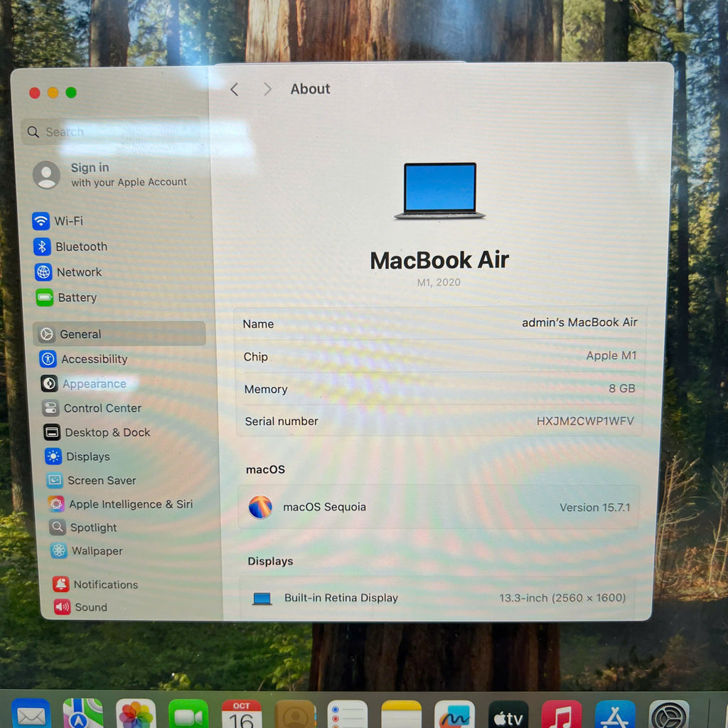
Task: Click Sign in with your Apple Account
Action: (x=110, y=174)
